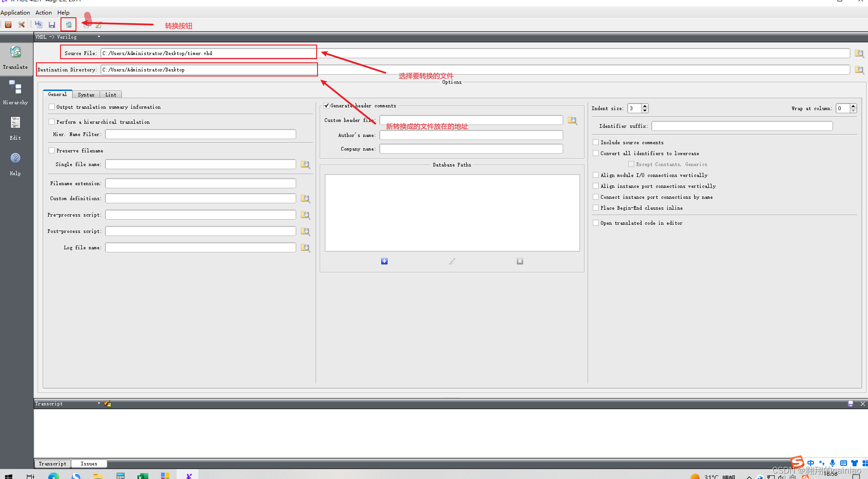
Task: Click the green translate toolbar button
Action: (69, 25)
